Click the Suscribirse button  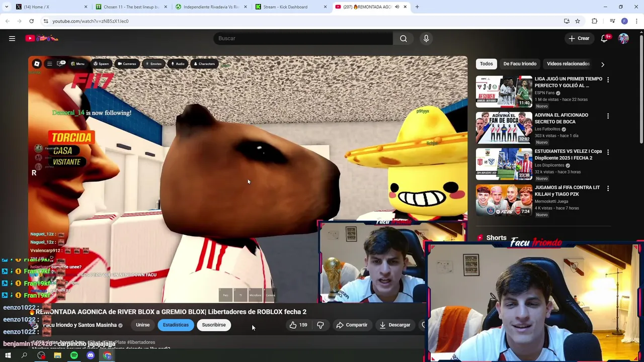214,325
